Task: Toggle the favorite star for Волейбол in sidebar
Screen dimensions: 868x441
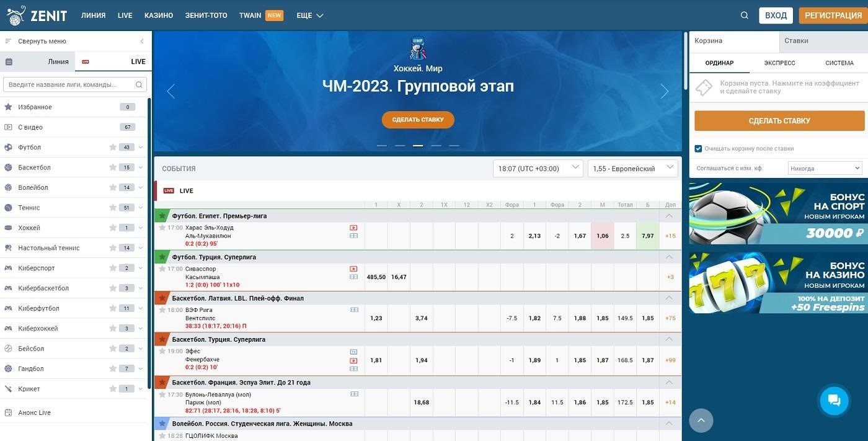Action: pos(113,187)
